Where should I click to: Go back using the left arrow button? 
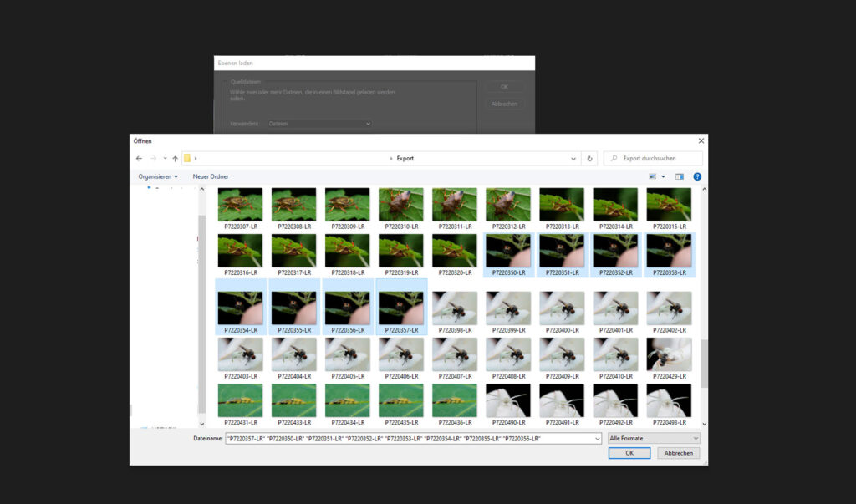140,158
